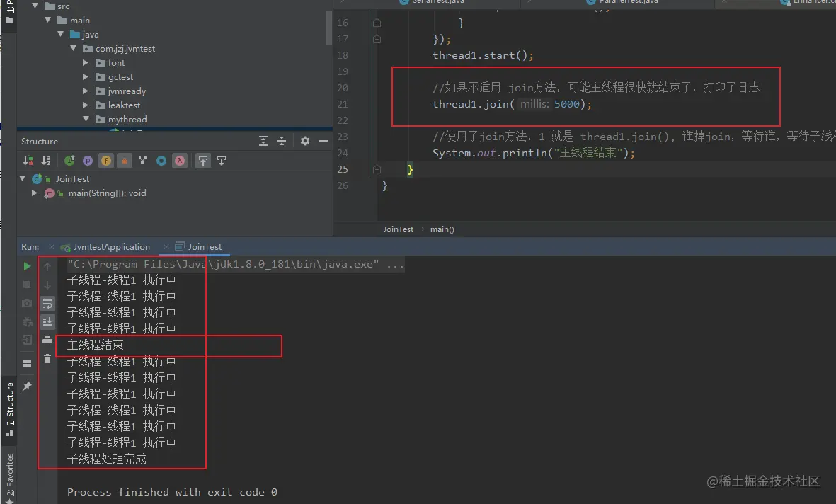The width and height of the screenshot is (836, 504).
Task: Toggle Show Fields orange f icon
Action: click(106, 161)
